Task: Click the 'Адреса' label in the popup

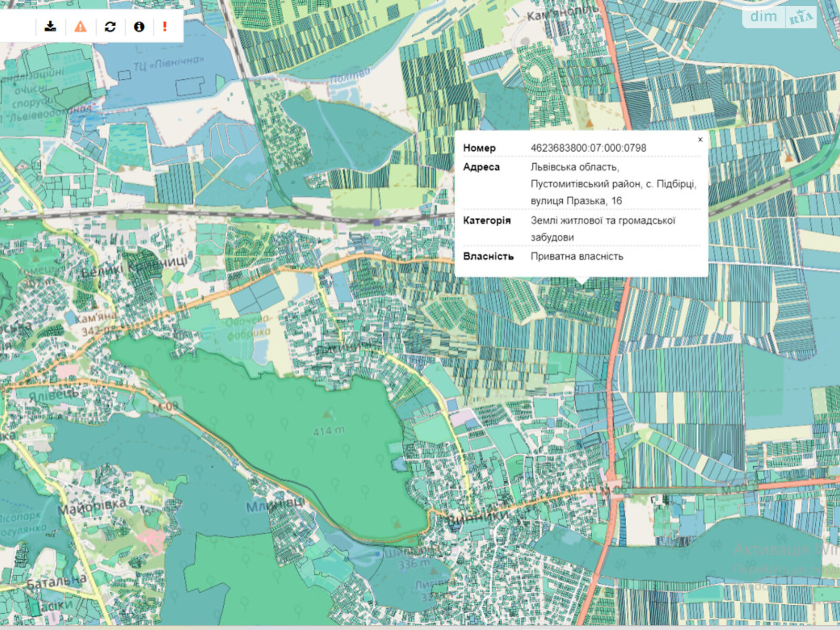Action: 481,167
